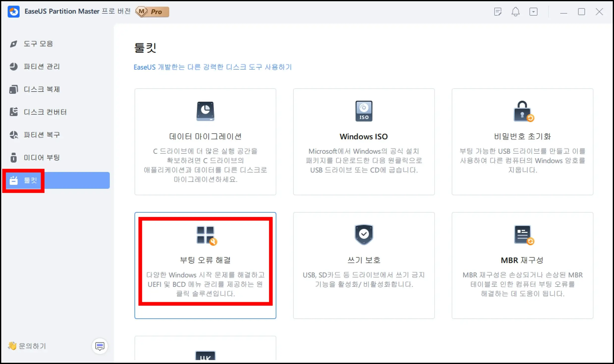Image resolution: width=614 pixels, height=364 pixels.
Task: Click the USB icon beside 미디어 부팅
Action: click(x=14, y=158)
